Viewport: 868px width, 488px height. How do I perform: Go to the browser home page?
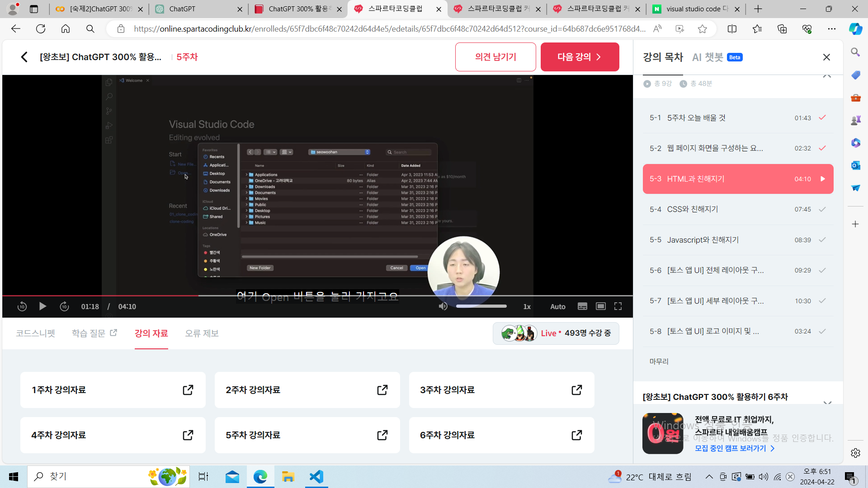(x=66, y=29)
